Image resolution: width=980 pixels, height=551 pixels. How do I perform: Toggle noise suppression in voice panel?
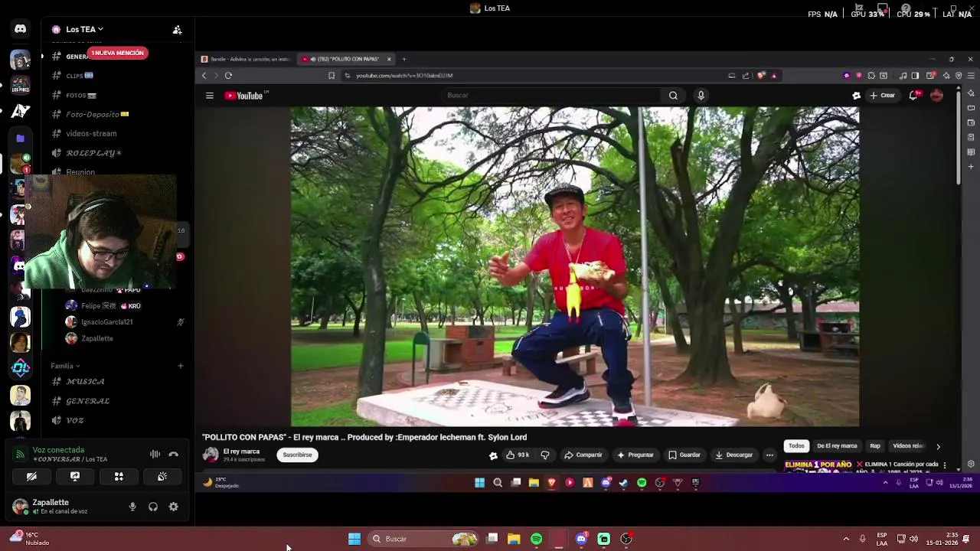(x=155, y=455)
